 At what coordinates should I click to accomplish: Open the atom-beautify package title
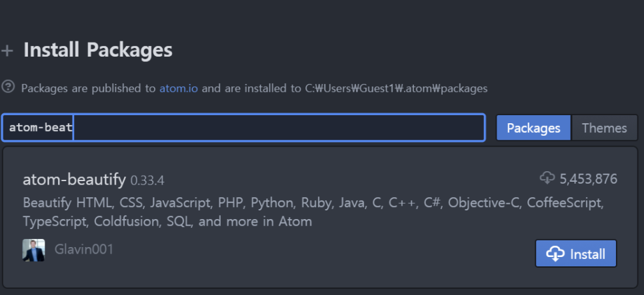point(75,180)
